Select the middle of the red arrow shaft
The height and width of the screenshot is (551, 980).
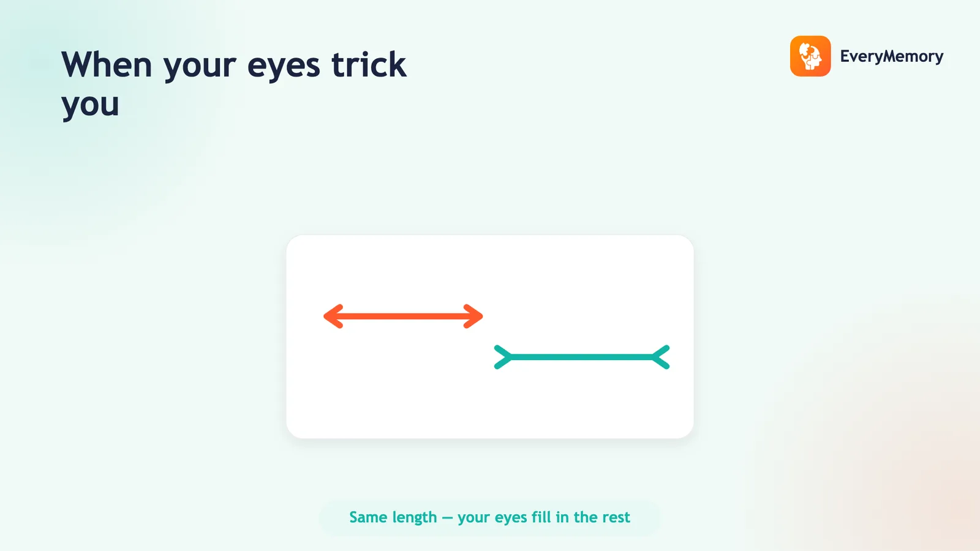pyautogui.click(x=404, y=317)
